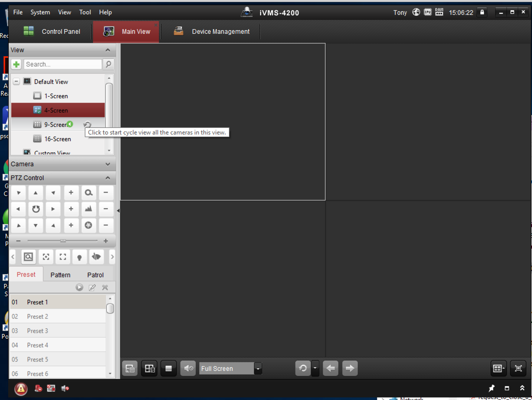Image resolution: width=532 pixels, height=400 pixels.
Task: Toggle the mute audio speaker button
Action: pyautogui.click(x=188, y=369)
